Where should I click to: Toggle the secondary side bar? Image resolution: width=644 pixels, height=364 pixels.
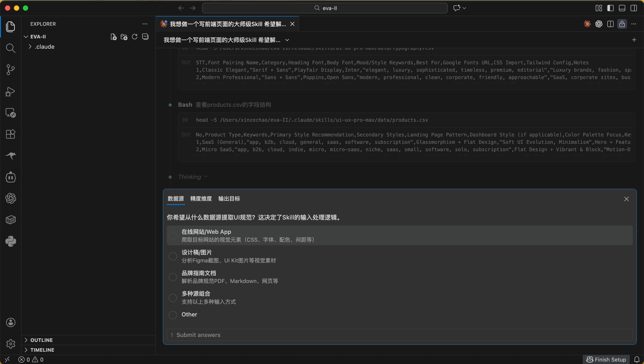(x=634, y=8)
